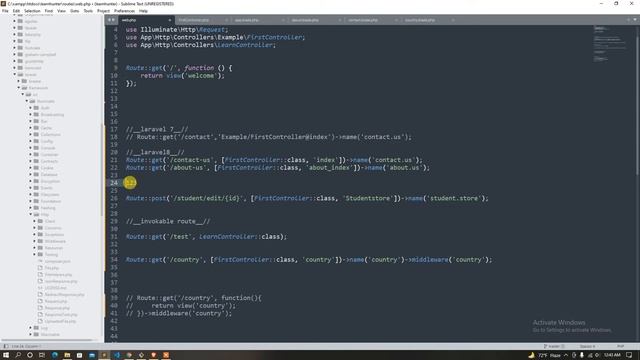Collapse the Http folder arrow

pyautogui.click(x=31, y=215)
